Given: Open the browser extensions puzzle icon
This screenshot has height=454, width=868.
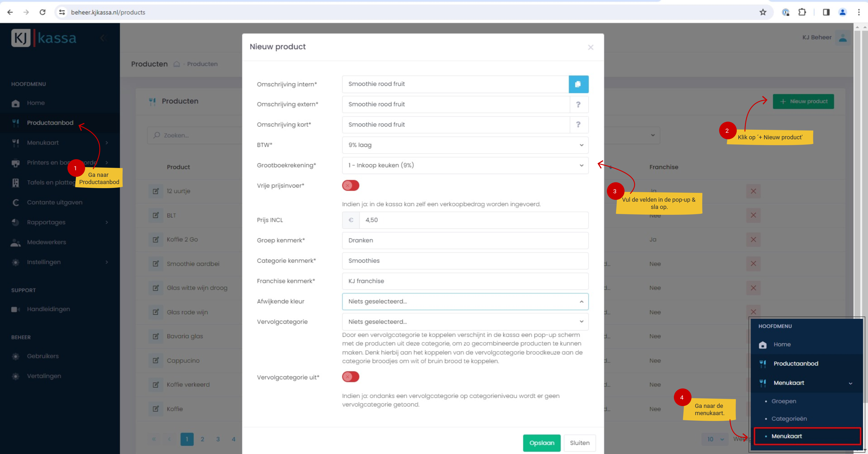Looking at the screenshot, I should pyautogui.click(x=802, y=12).
